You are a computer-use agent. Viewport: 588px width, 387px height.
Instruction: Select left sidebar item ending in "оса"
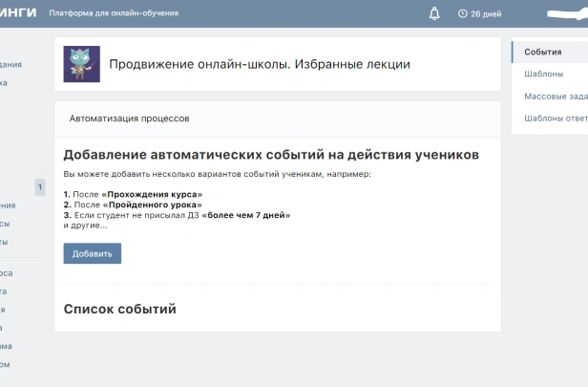pyautogui.click(x=6, y=273)
